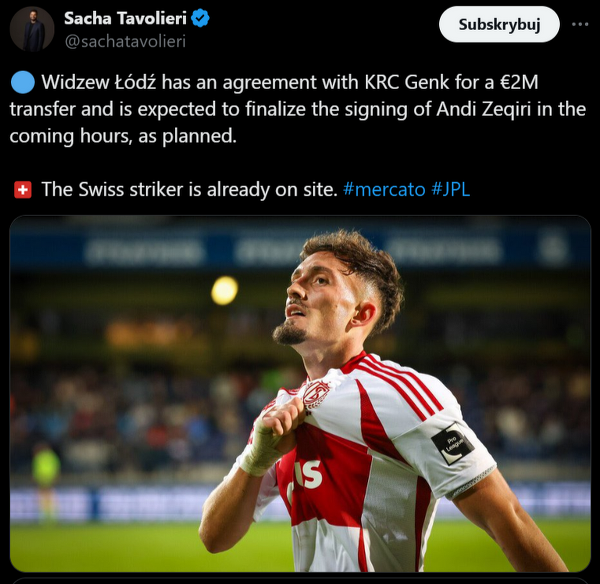Click the Widzew Łódź text in tweet
Viewport: 600px width, 584px height.
99,82
